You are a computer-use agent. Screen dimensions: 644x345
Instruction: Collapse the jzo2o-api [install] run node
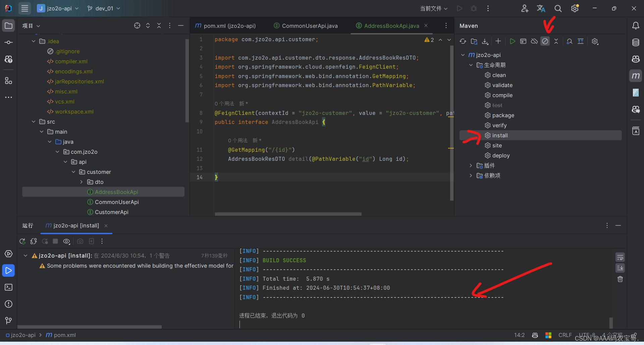[25, 256]
